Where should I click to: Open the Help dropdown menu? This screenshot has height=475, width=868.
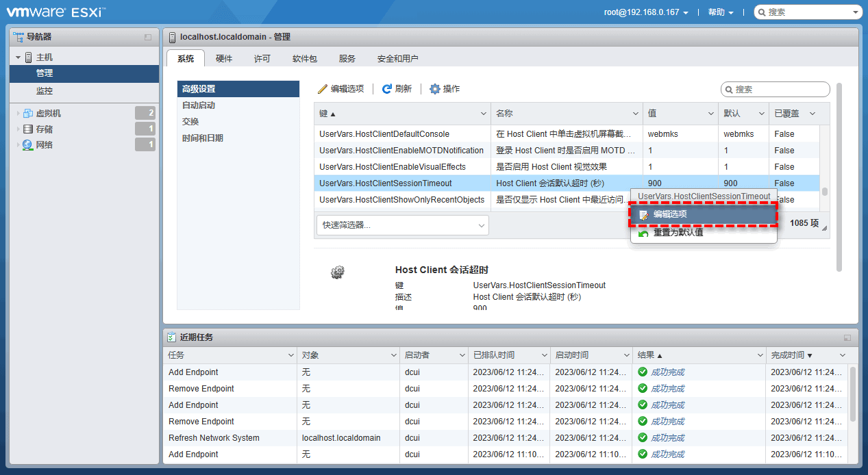[x=720, y=12]
